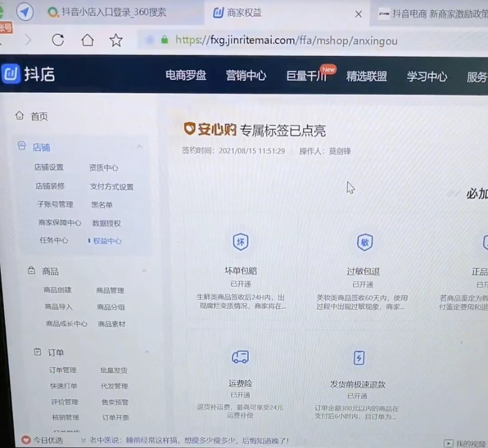This screenshot has height=448, width=488.
Task: Open the 学习中心 menu
Action: pos(427,77)
